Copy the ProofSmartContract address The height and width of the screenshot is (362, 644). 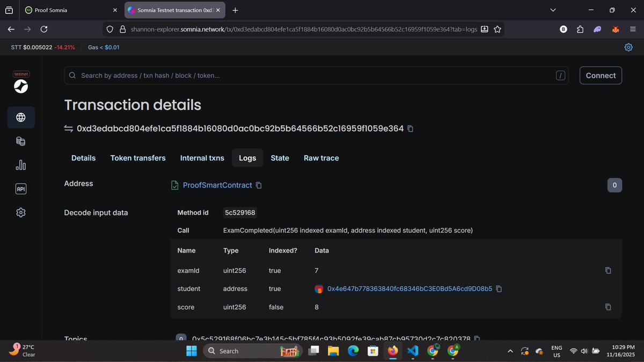pyautogui.click(x=259, y=185)
